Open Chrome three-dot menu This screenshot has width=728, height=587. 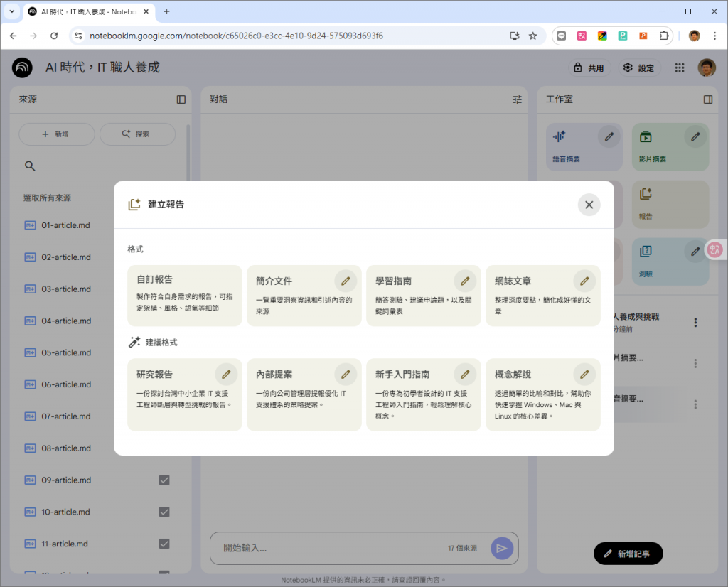pyautogui.click(x=715, y=36)
